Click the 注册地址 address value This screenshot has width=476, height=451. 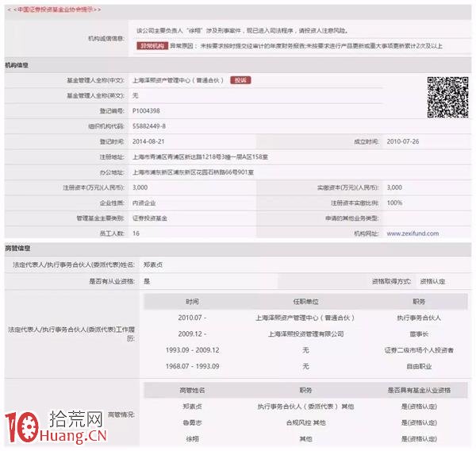tap(200, 156)
